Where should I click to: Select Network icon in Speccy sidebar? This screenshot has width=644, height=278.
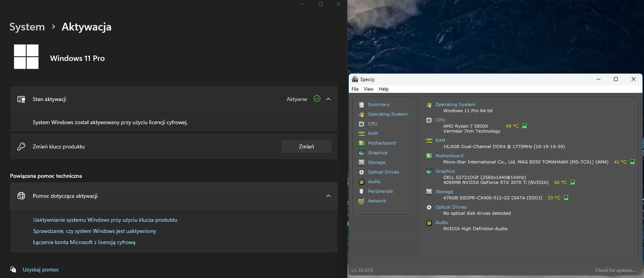point(362,201)
